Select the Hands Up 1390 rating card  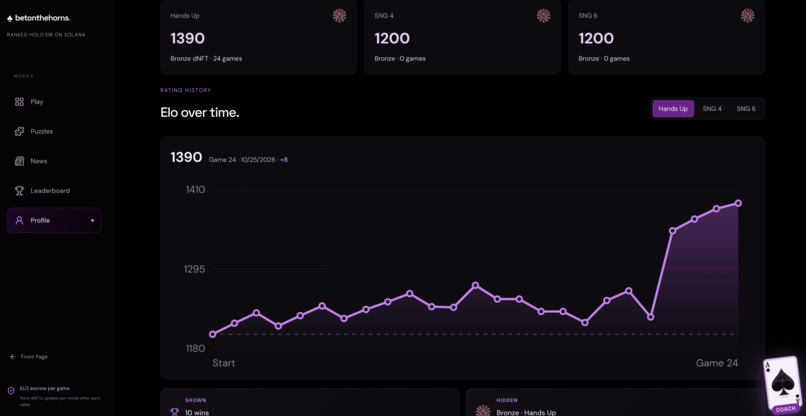[x=259, y=37]
